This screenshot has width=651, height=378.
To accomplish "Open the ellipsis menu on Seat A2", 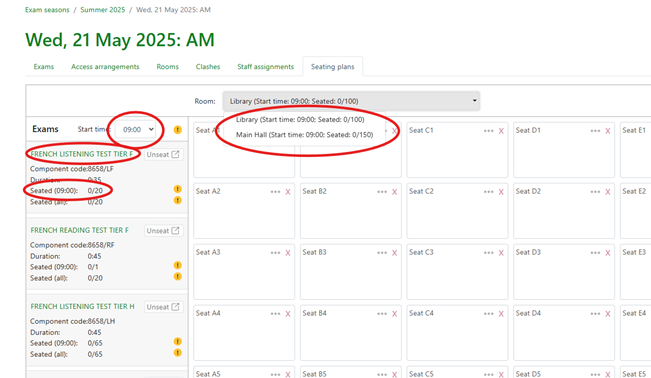I will point(275,192).
